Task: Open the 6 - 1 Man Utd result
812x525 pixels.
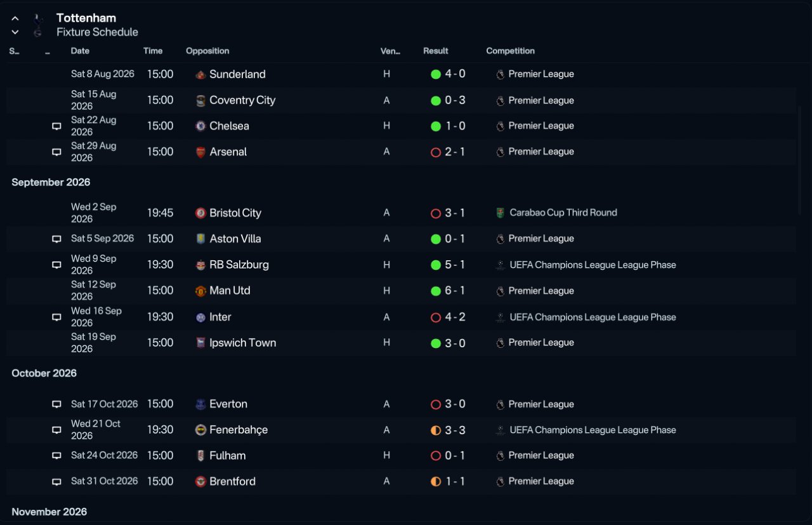Action: [x=455, y=291]
